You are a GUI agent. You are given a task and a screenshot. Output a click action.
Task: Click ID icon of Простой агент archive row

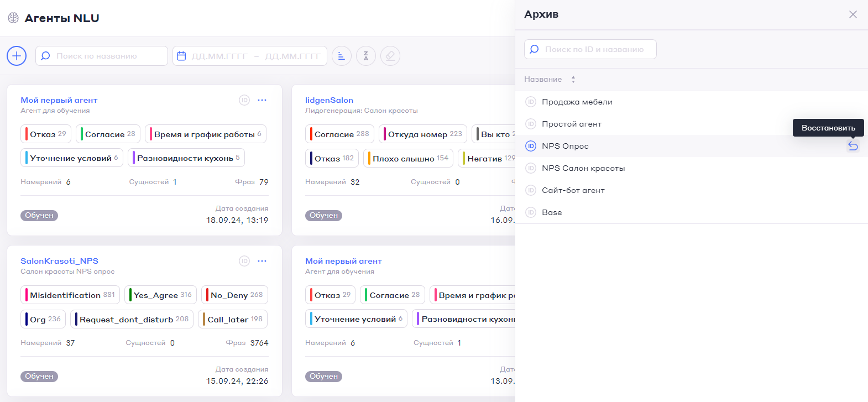point(531,124)
